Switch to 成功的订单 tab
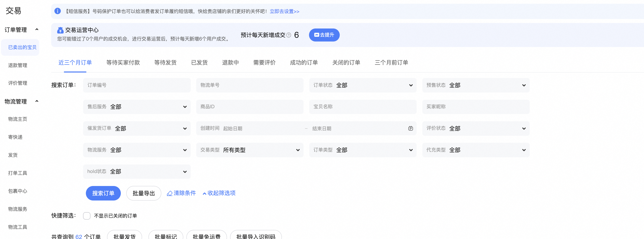644x239 pixels. click(304, 62)
